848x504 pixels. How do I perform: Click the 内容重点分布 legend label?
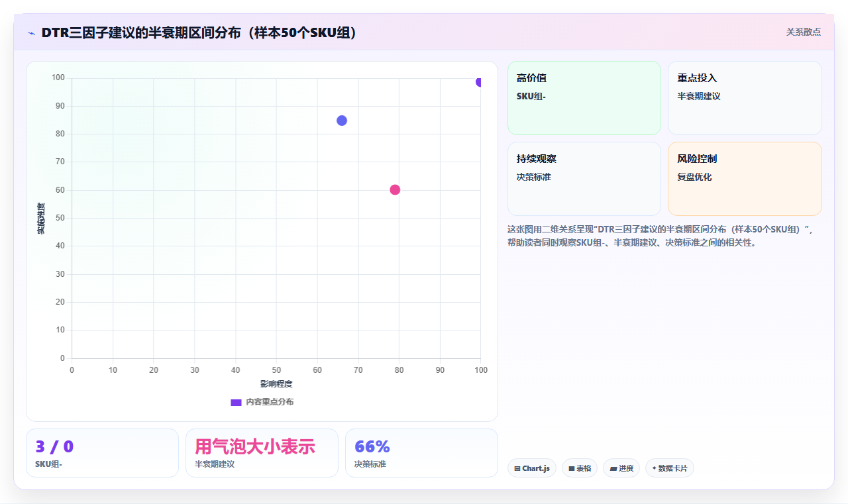click(270, 402)
